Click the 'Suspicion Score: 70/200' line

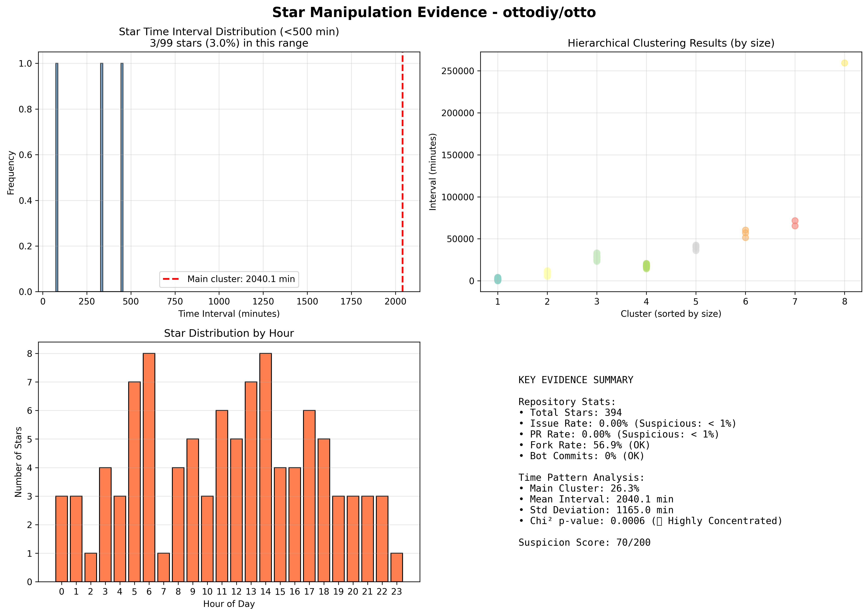point(584,542)
